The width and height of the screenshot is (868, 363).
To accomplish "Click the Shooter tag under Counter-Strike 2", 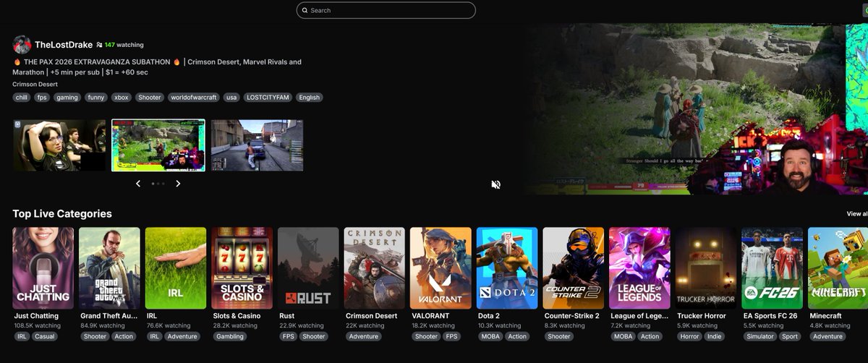I will (x=559, y=336).
